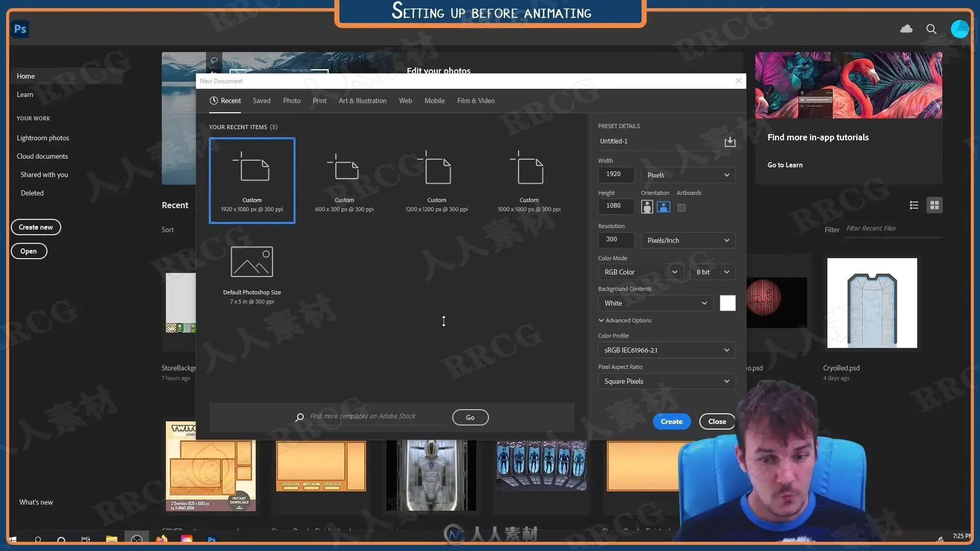
Task: Open Deleted in the sidebar
Action: point(32,193)
